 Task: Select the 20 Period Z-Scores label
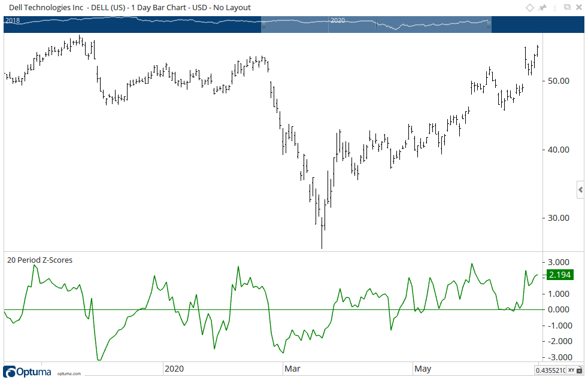coord(40,260)
